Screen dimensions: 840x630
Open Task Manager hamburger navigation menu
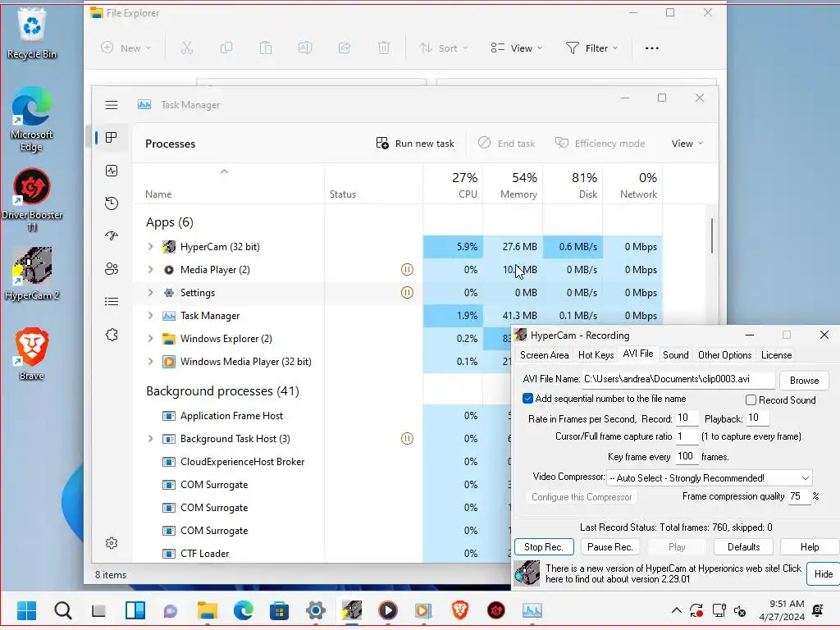112,105
